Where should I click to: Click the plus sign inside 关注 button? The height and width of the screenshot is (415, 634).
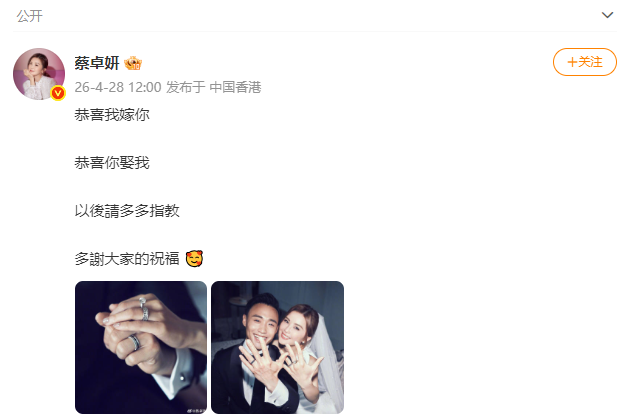pyautogui.click(x=572, y=62)
